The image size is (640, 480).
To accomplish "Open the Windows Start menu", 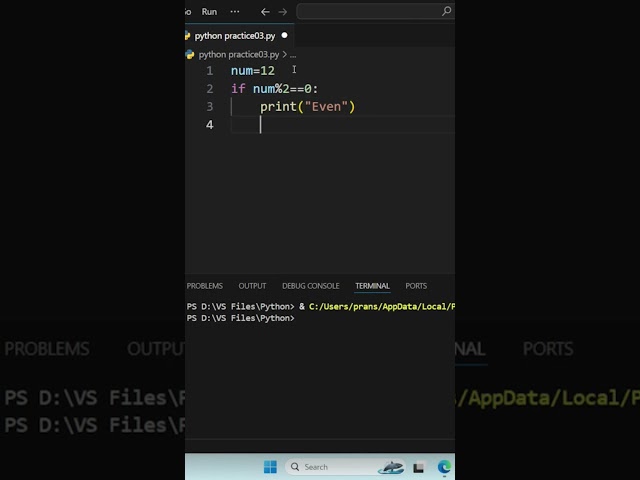I will 270,467.
